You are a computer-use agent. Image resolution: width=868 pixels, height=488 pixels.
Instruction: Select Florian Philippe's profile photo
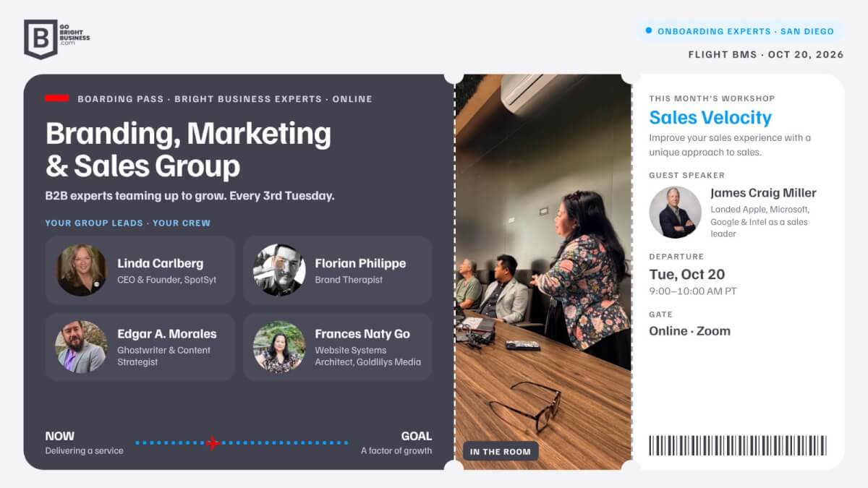click(279, 270)
